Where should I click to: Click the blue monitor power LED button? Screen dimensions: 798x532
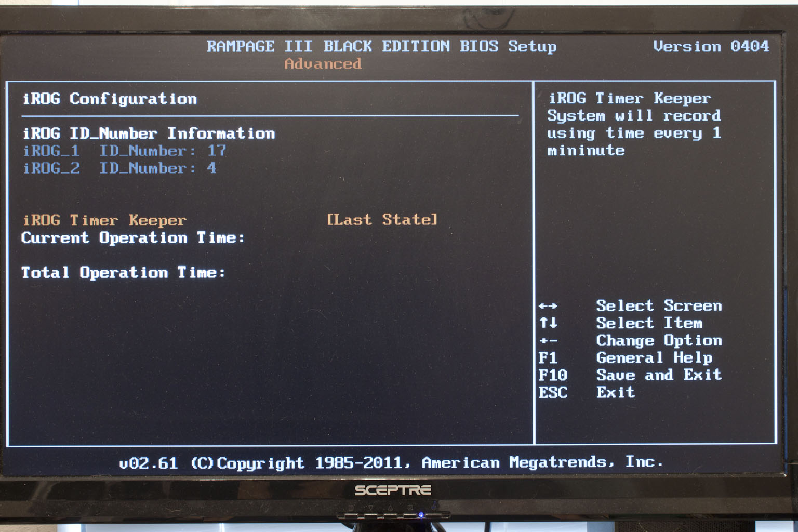pos(421,515)
